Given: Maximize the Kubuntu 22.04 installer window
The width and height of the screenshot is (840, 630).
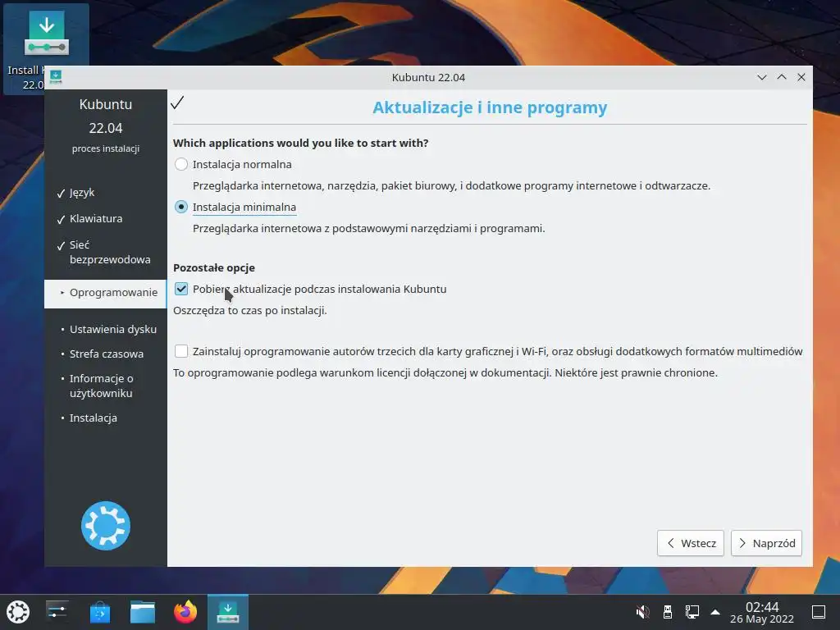Looking at the screenshot, I should 782,77.
